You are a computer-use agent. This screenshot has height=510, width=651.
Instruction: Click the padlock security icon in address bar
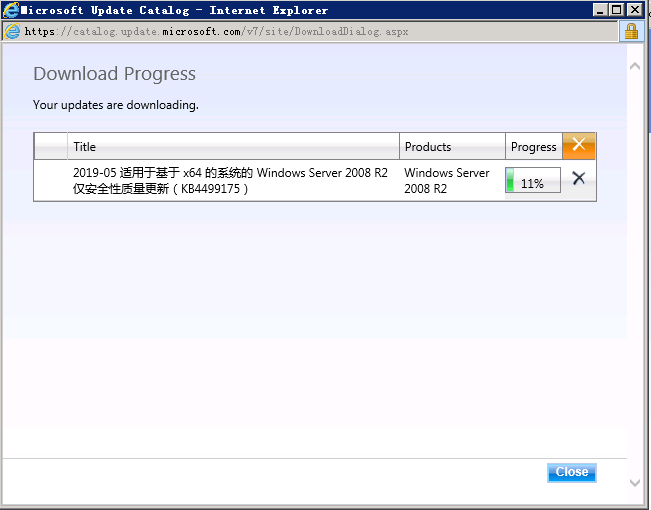(x=631, y=31)
